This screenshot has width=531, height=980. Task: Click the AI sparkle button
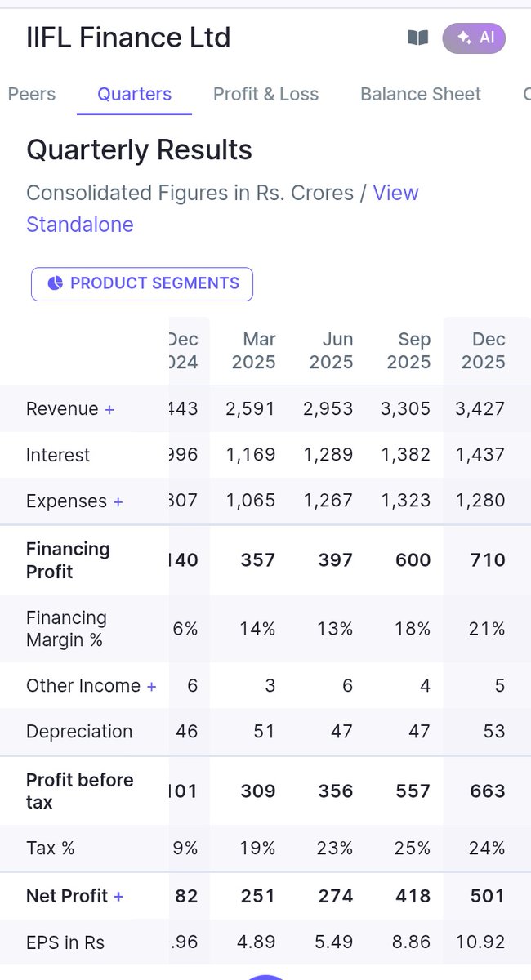(474, 38)
